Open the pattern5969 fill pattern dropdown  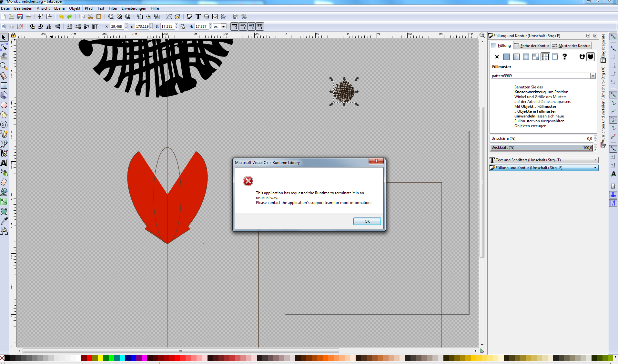(593, 76)
